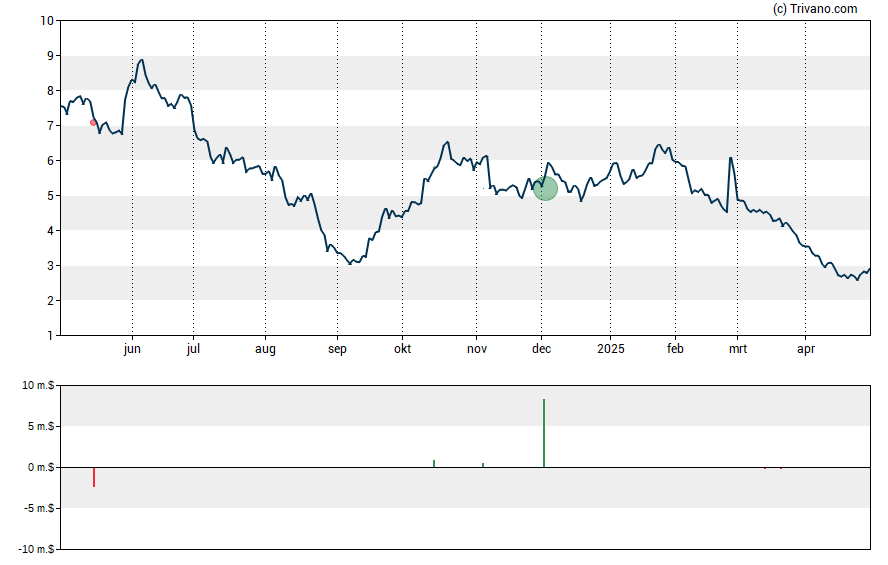
Task: Click the 'nov' x-axis label
Action: 477,349
